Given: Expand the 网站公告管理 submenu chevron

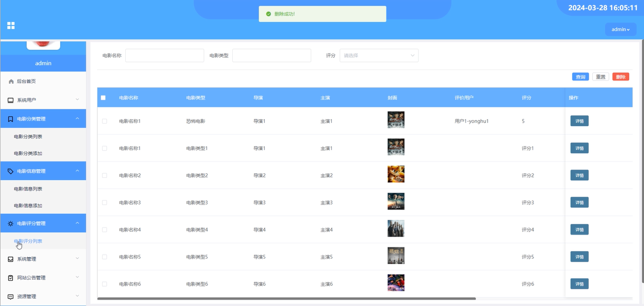Looking at the screenshot, I should pos(77,277).
